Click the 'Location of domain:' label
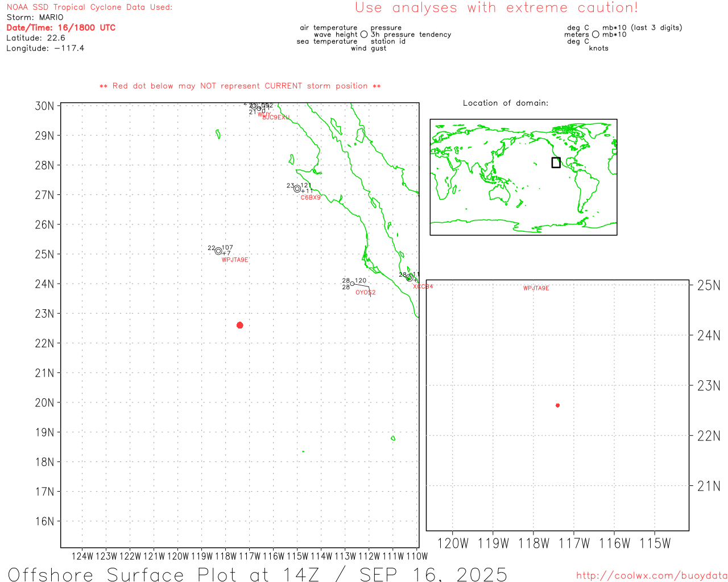This screenshot has width=728, height=582. pos(506,103)
